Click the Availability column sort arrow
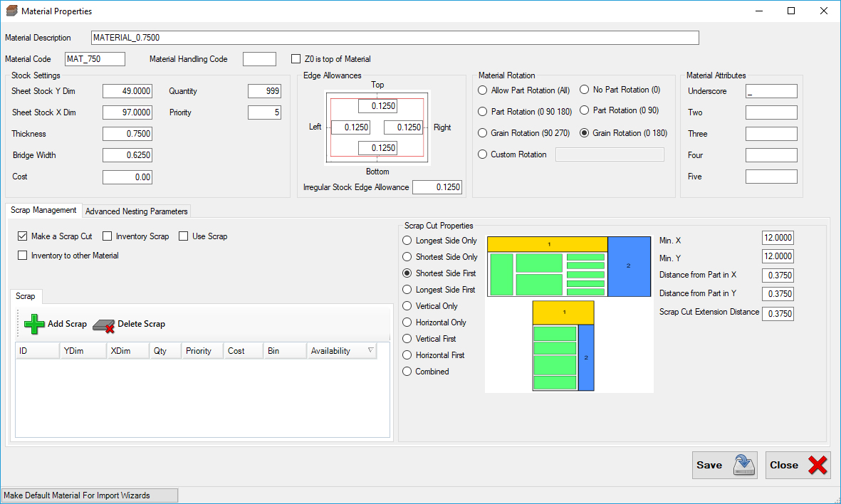 370,351
